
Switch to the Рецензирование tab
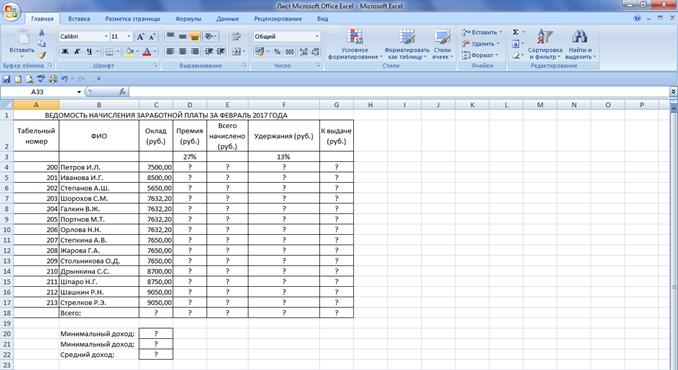pos(278,19)
